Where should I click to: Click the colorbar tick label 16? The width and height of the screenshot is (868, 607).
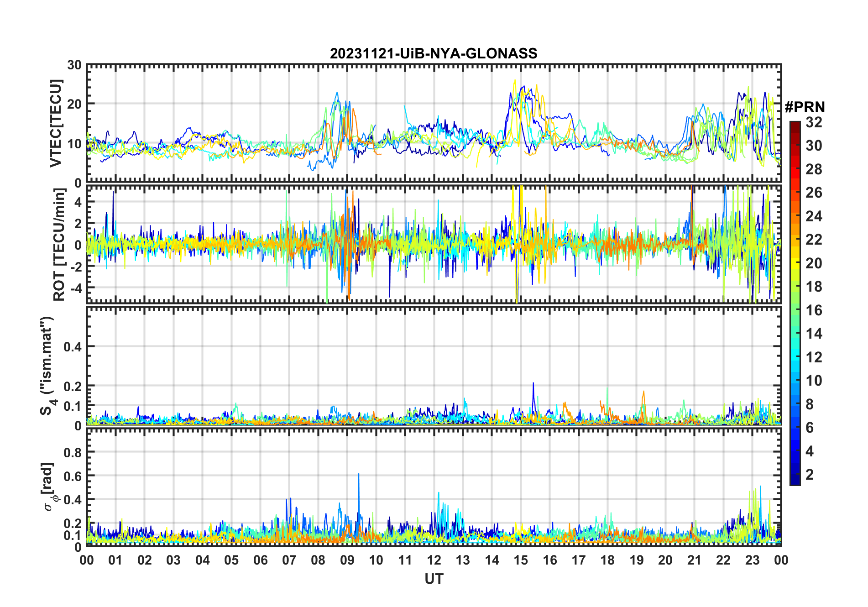tap(814, 310)
